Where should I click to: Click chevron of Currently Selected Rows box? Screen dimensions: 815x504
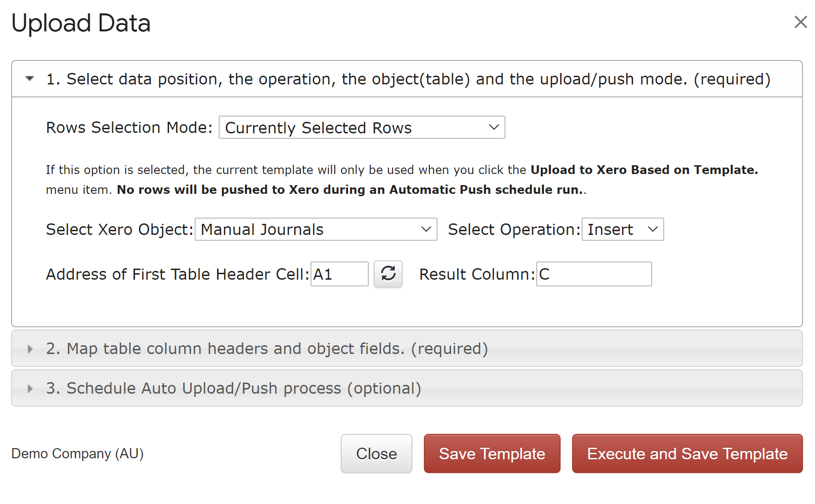pyautogui.click(x=494, y=127)
